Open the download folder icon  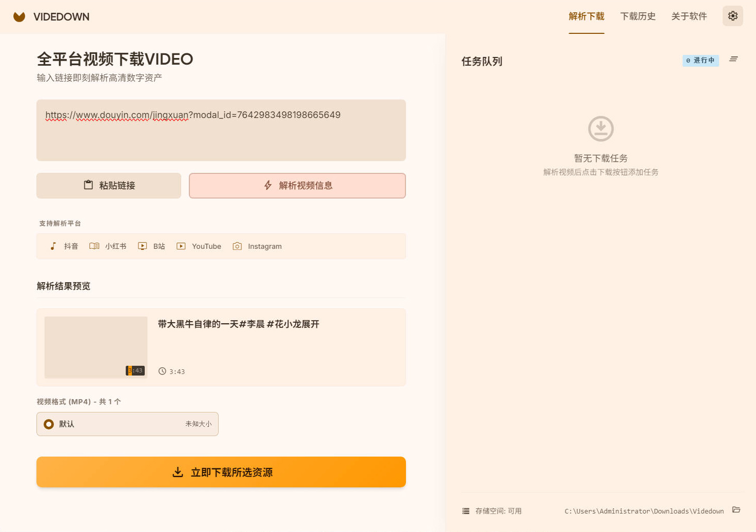[736, 510]
